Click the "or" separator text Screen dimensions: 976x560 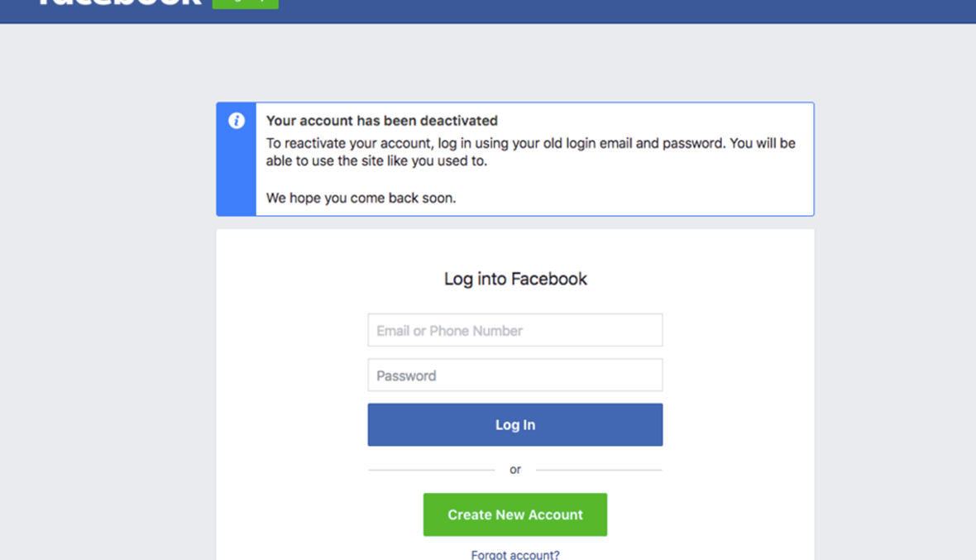[x=514, y=470]
